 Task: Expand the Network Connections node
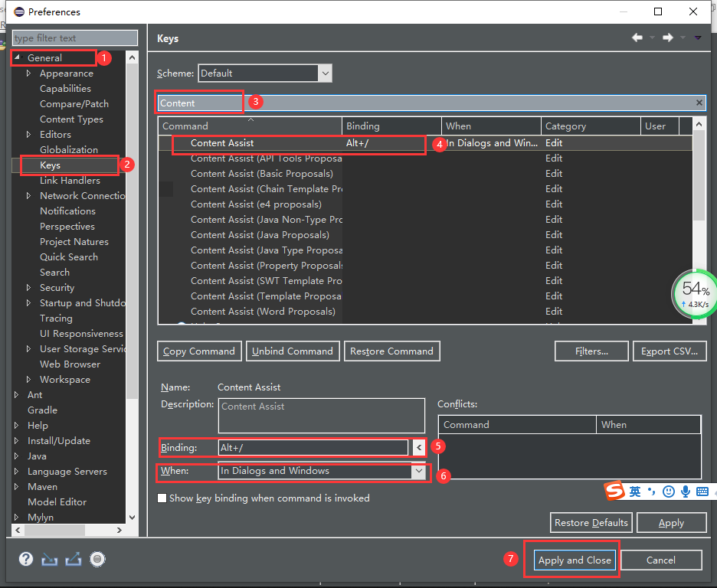click(29, 195)
